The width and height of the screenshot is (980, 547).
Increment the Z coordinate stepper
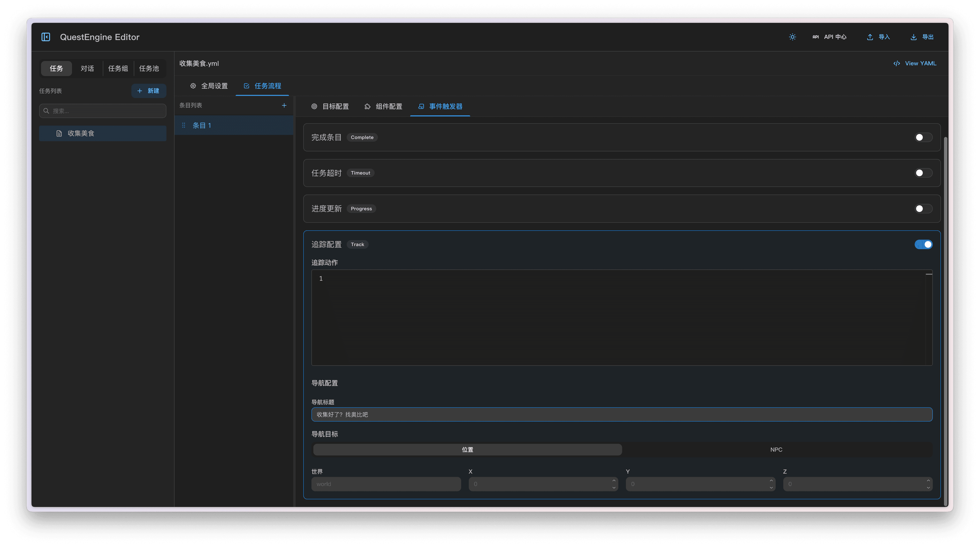928,480
